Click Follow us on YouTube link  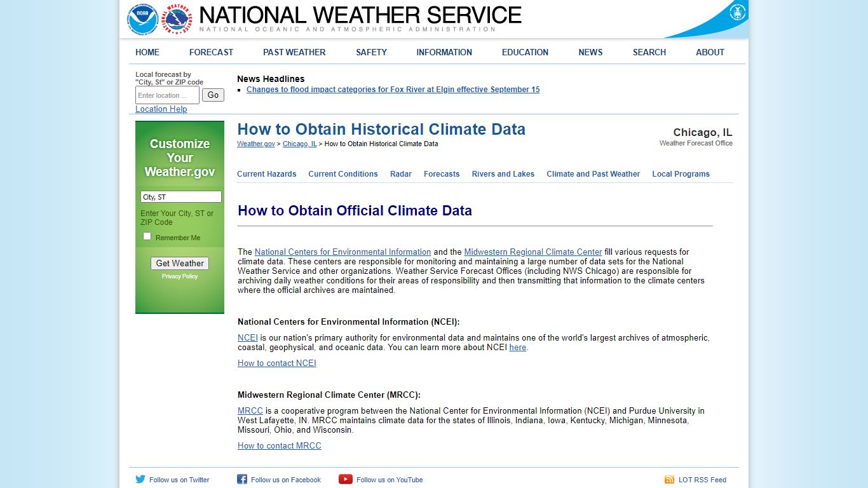coord(390,480)
